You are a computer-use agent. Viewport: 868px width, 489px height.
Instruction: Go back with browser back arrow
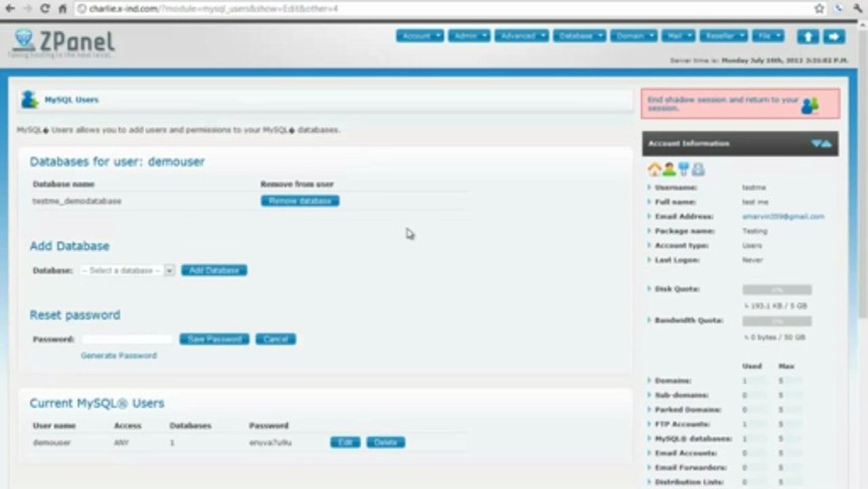[10, 9]
